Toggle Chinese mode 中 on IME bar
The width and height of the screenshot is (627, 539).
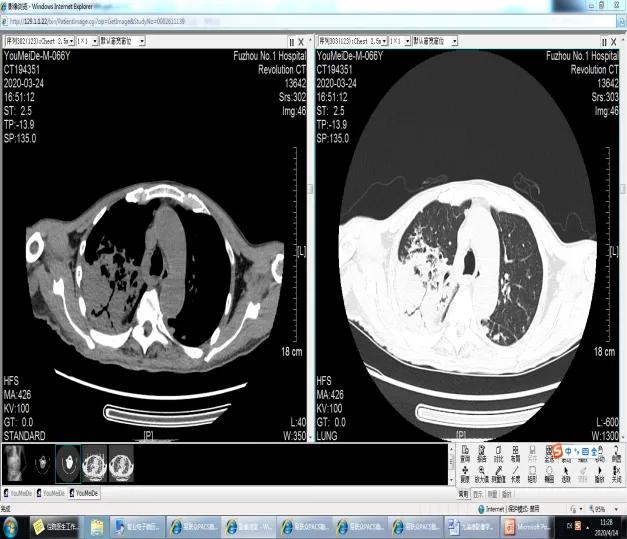(568, 451)
